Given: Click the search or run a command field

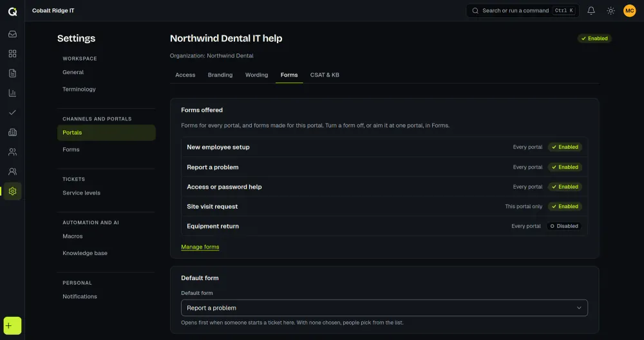Looking at the screenshot, I should pos(522,11).
